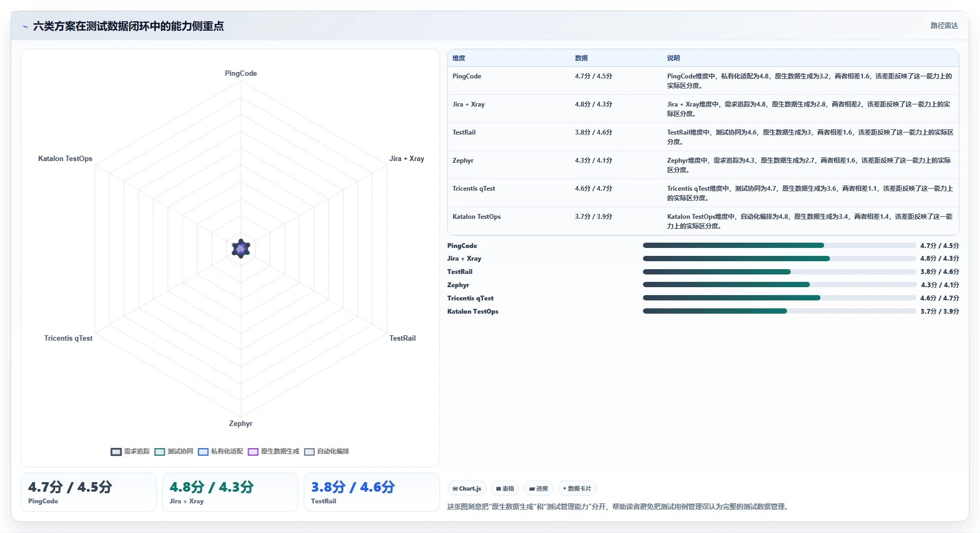Click the TestRail维度中 description text
The width and height of the screenshot is (980, 533).
(810, 137)
